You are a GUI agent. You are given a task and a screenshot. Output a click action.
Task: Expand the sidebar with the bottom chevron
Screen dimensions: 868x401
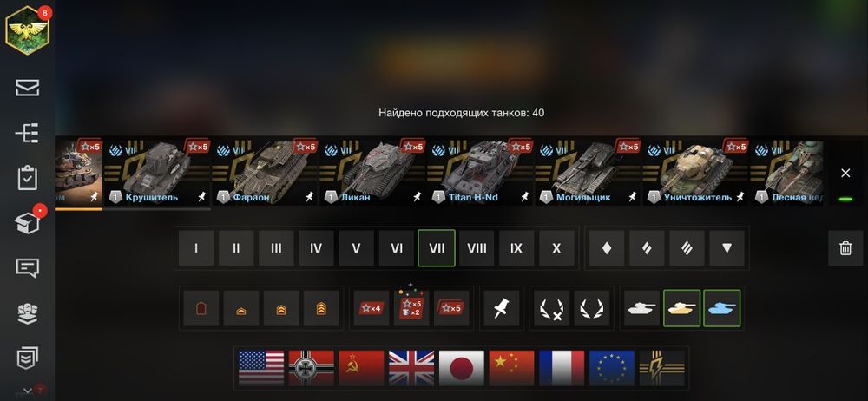pos(27,391)
